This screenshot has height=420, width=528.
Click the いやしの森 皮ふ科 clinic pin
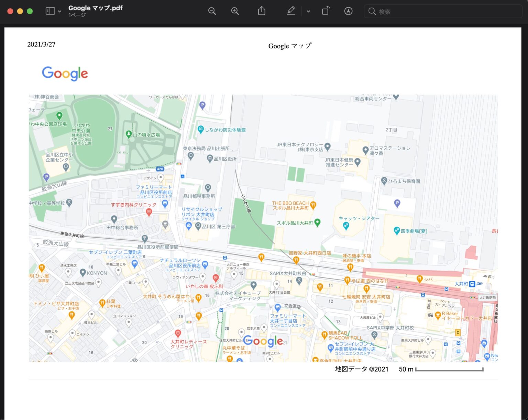216,277
